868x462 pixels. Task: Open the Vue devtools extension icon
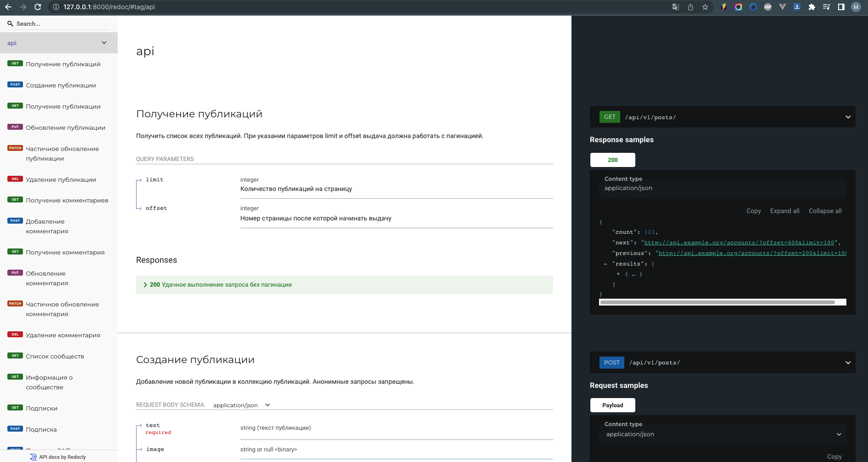782,7
